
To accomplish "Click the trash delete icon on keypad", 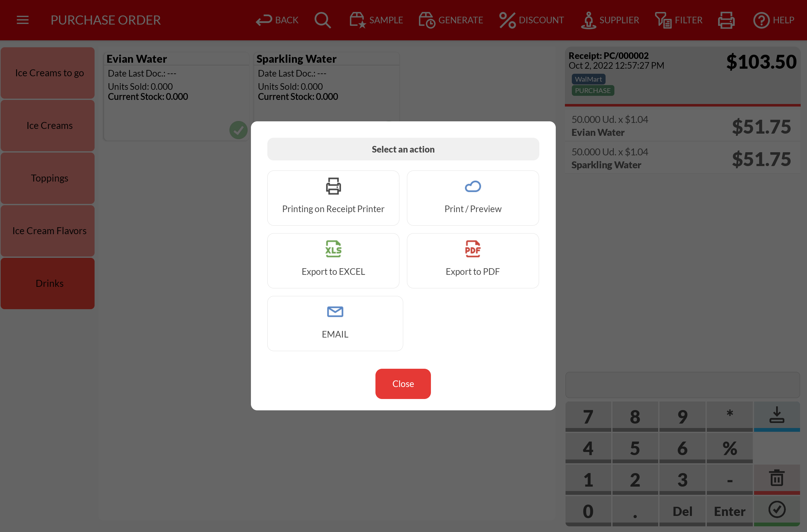I will (776, 478).
